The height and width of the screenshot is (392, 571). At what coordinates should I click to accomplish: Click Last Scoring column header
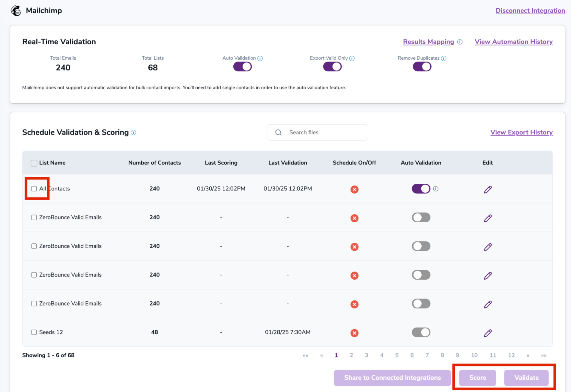(x=221, y=163)
